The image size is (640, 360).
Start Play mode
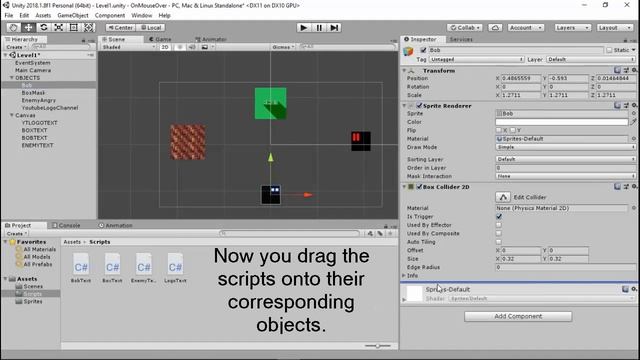pyautogui.click(x=303, y=27)
